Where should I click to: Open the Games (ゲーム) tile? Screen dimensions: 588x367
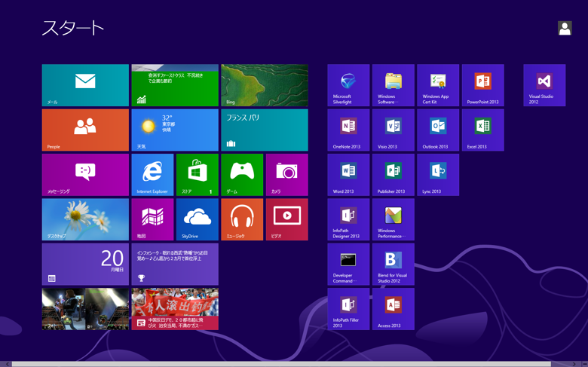click(242, 175)
